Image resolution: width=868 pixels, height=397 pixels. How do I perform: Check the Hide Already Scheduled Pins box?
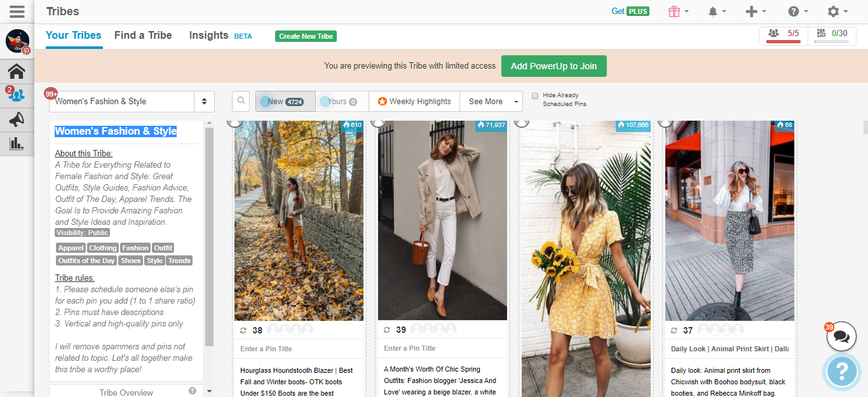535,96
